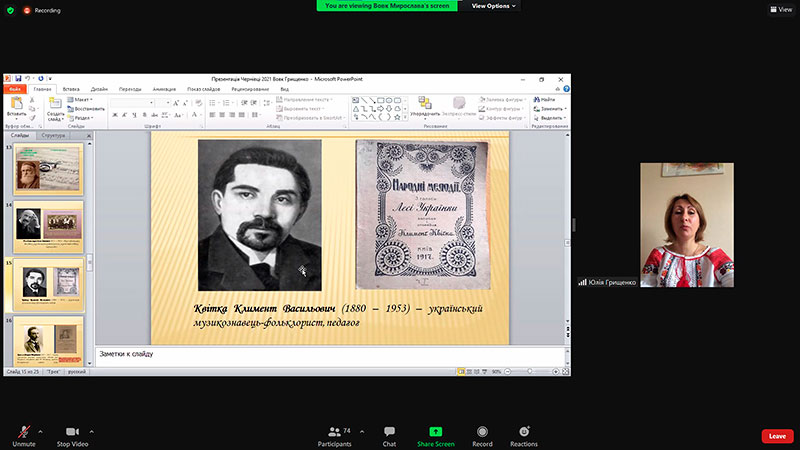Open the Participants panel
Viewport: 800px width, 450px height.
click(335, 436)
